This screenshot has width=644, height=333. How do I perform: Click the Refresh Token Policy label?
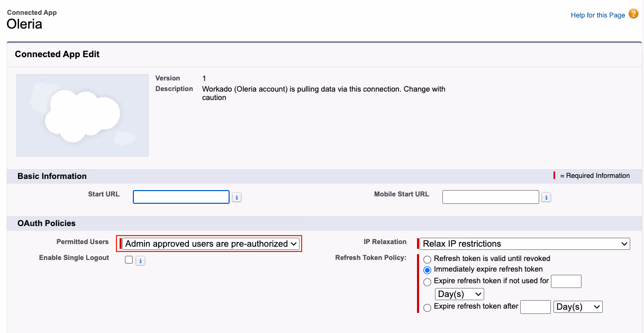(371, 258)
